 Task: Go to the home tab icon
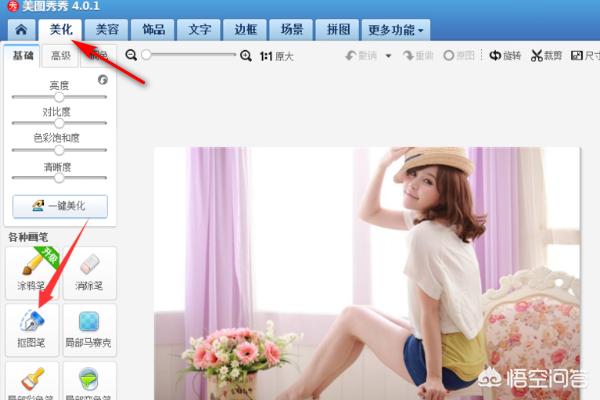pos(21,29)
